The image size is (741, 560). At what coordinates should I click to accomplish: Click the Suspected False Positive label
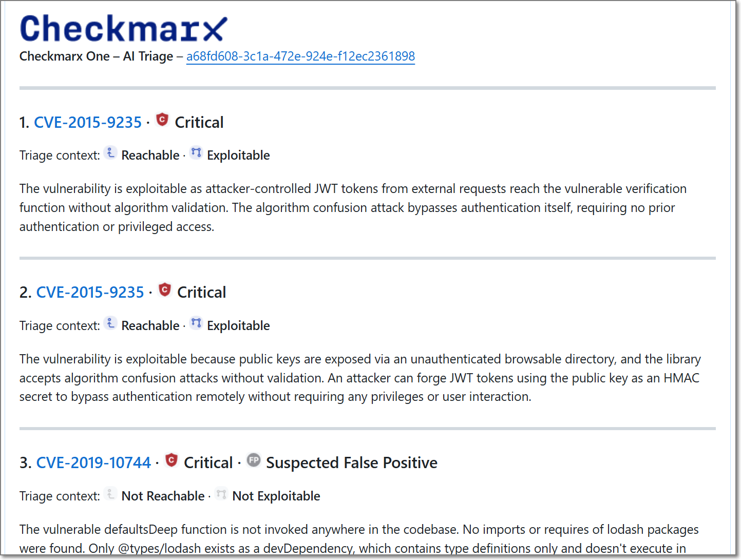pyautogui.click(x=352, y=462)
